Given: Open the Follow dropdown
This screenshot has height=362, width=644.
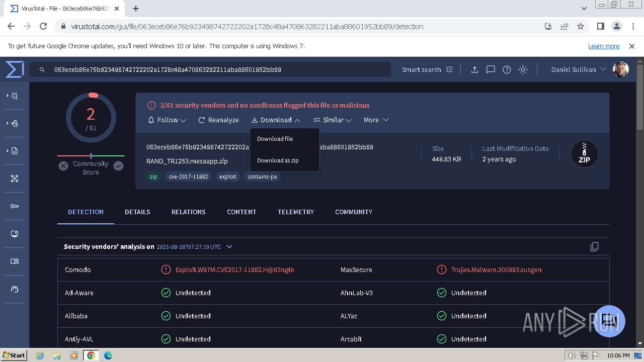Looking at the screenshot, I should pos(167,120).
